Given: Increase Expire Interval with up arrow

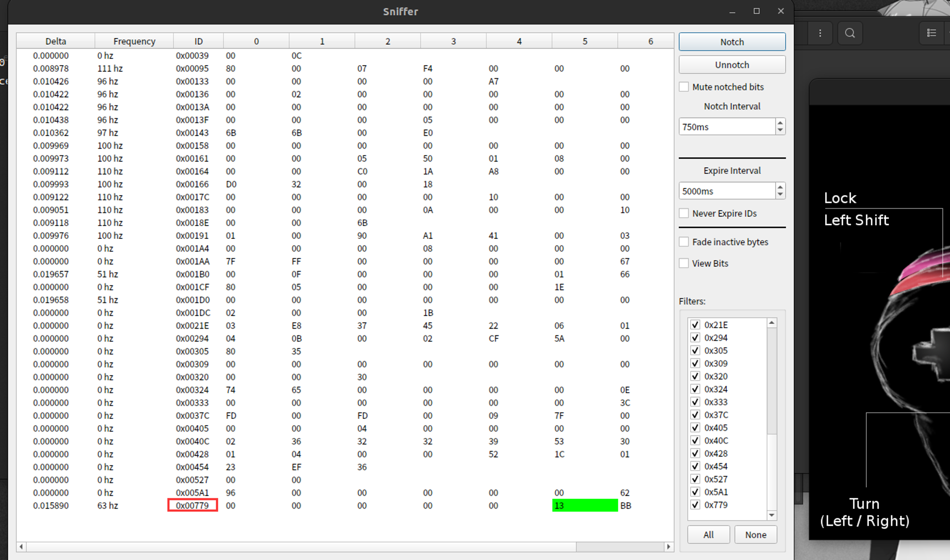Looking at the screenshot, I should (780, 187).
